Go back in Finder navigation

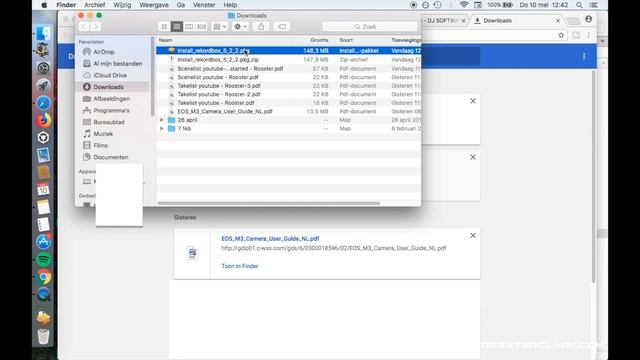[84, 27]
